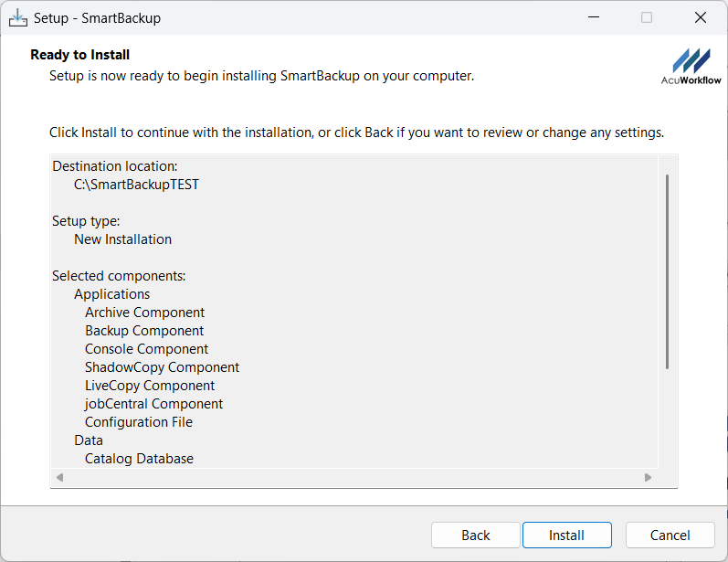Select the destination path C:\SmartBackupTEST
This screenshot has width=728, height=562.
tap(136, 185)
